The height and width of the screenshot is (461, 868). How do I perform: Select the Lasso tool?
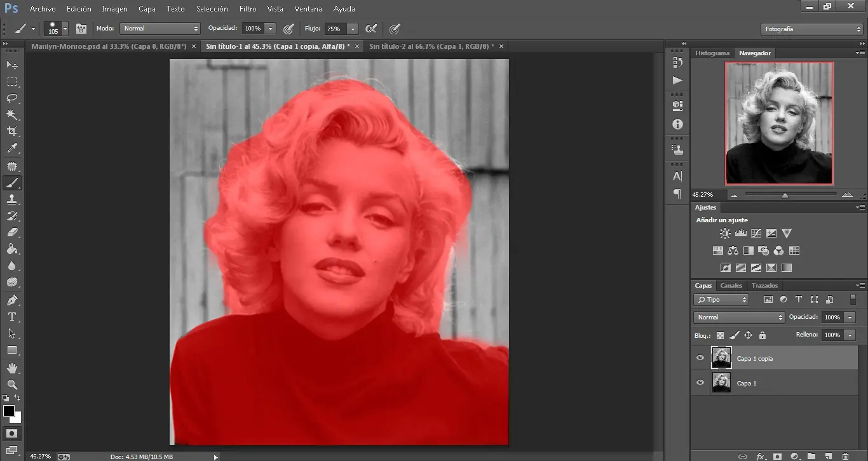tap(12, 98)
